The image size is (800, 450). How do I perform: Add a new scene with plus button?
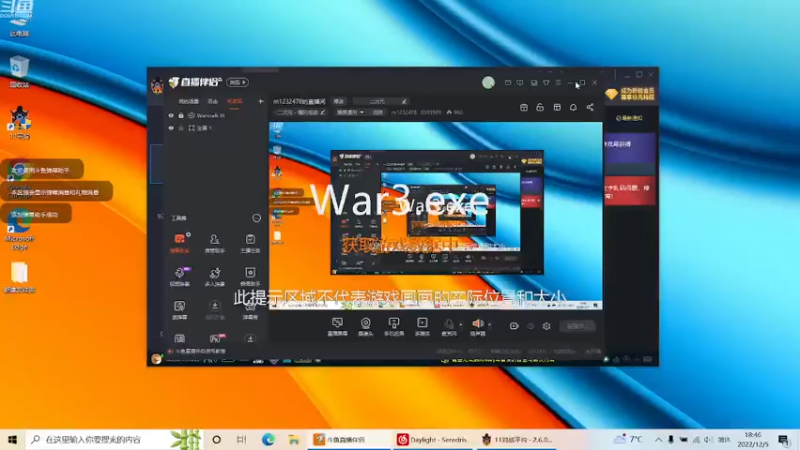[x=260, y=101]
